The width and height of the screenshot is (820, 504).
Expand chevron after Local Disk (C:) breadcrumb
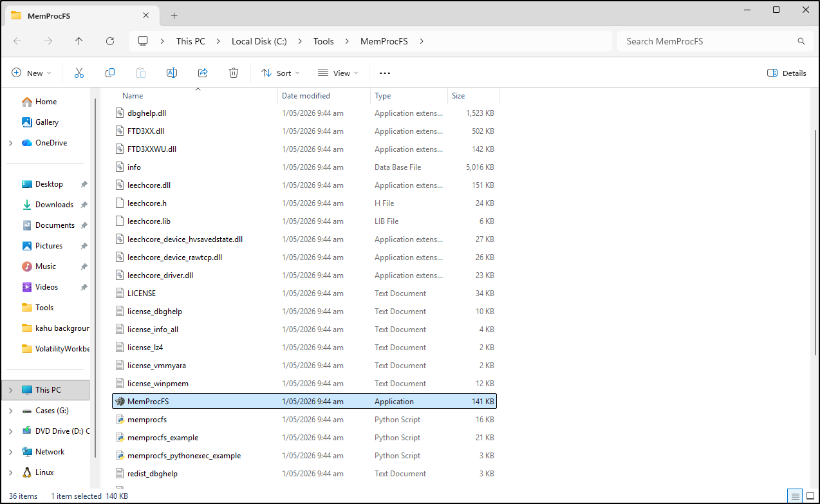(x=300, y=41)
